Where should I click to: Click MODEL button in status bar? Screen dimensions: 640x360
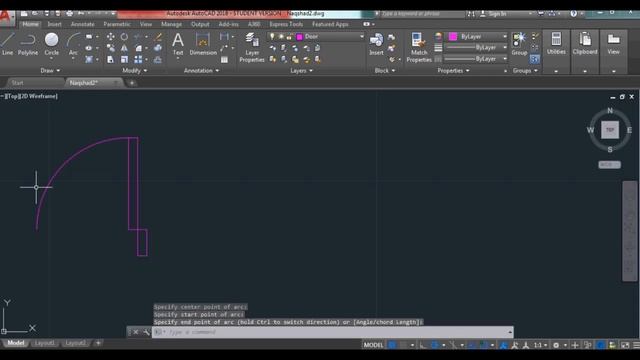pos(373,345)
